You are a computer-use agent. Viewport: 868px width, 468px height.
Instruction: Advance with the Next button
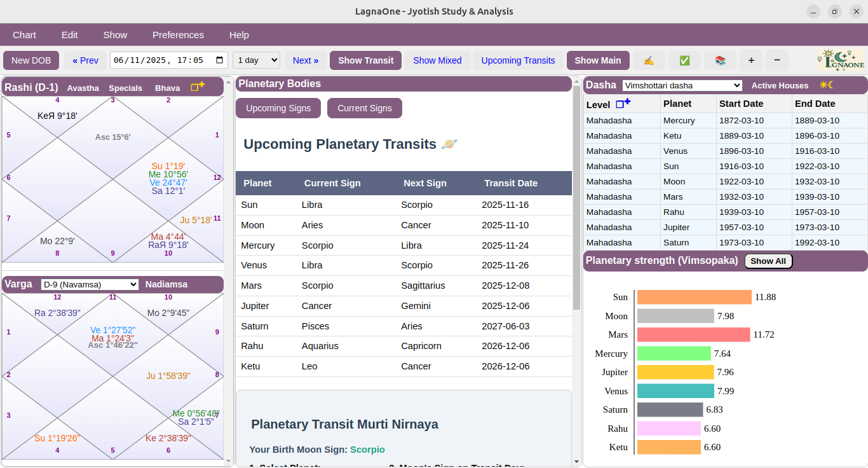[306, 60]
